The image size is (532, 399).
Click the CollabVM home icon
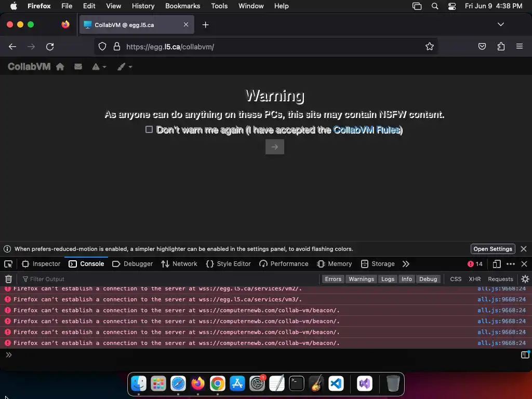[60, 67]
